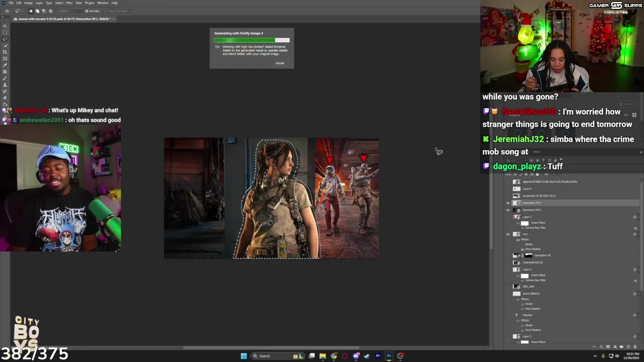Open Lasso tool preset picker dropdown

pos(23,11)
